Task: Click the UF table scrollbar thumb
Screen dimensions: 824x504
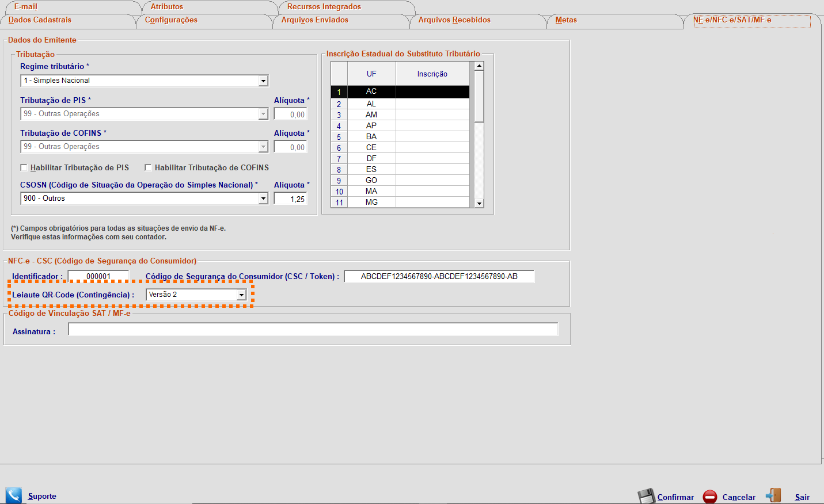Action: (x=479, y=96)
